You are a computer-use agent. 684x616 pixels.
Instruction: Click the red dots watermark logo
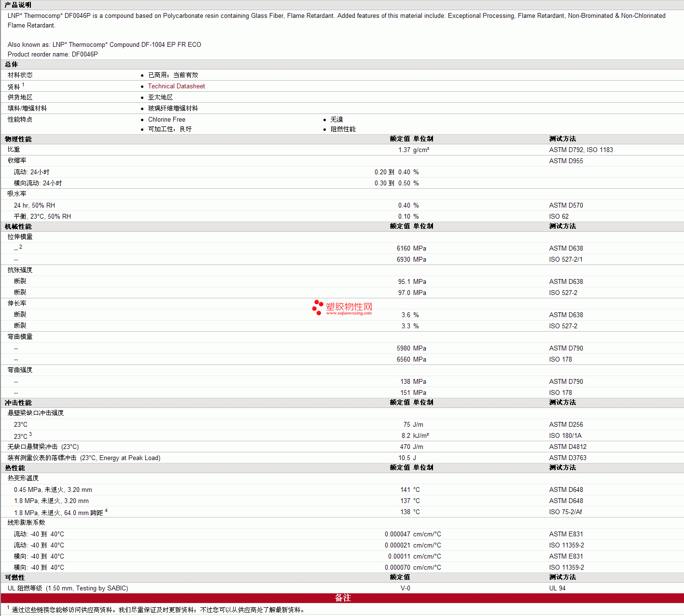[318, 308]
